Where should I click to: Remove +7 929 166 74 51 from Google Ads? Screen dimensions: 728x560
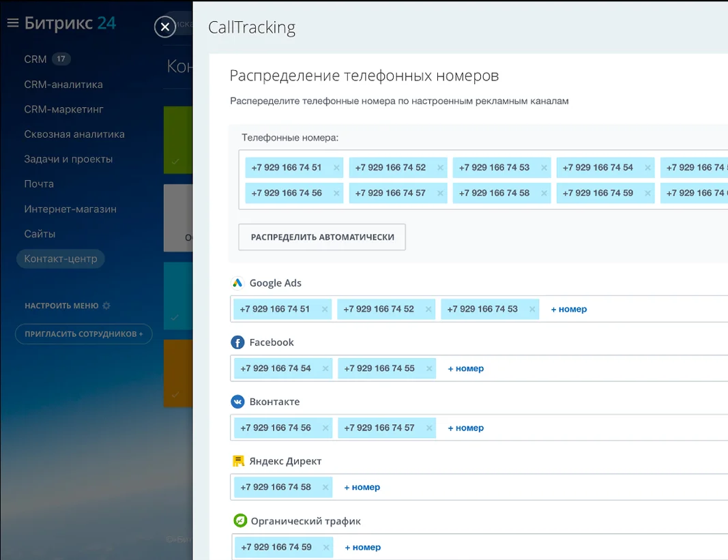click(325, 310)
